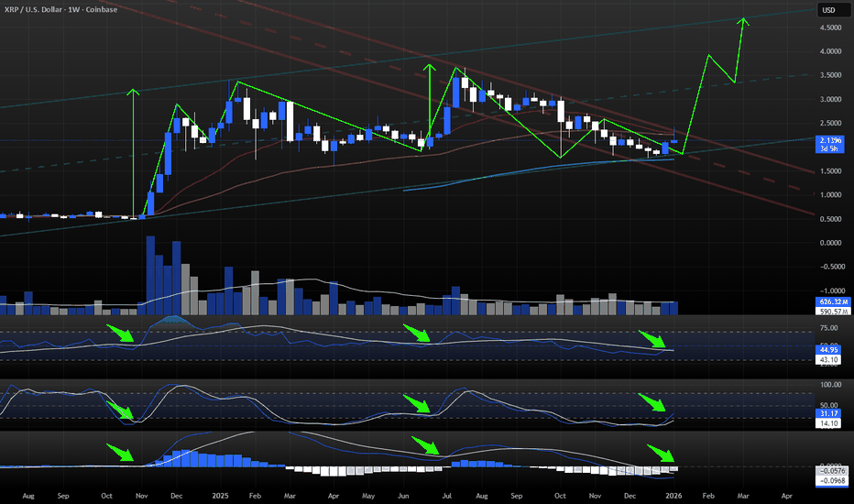Click the rightmost green arrow in MACD pane
Viewport: 854px width, 504px height.
[x=662, y=453]
